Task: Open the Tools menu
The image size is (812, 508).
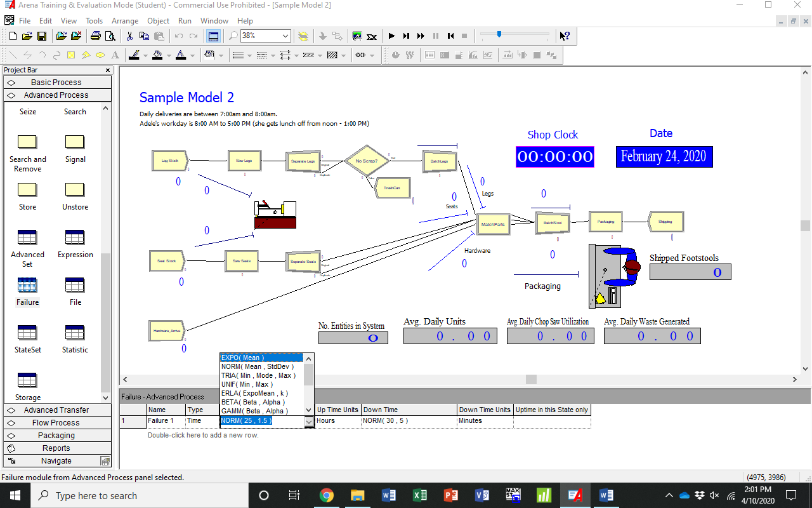Action: tap(94, 21)
